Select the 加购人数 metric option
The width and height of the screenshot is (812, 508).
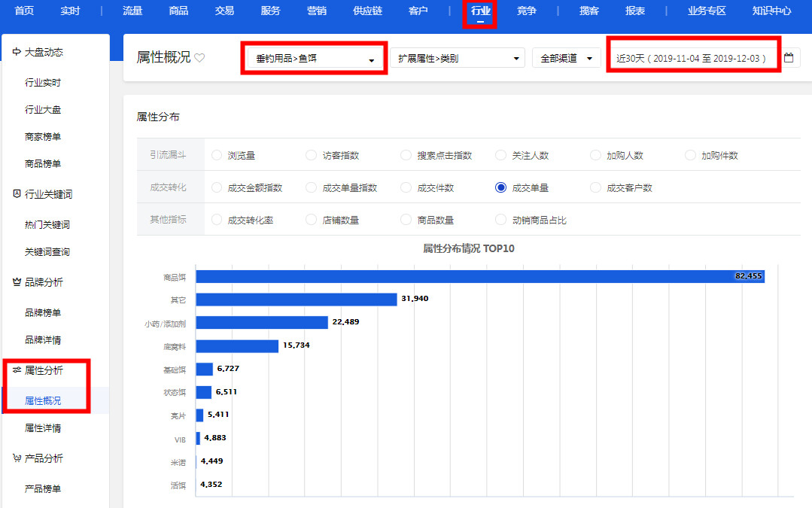pos(596,156)
